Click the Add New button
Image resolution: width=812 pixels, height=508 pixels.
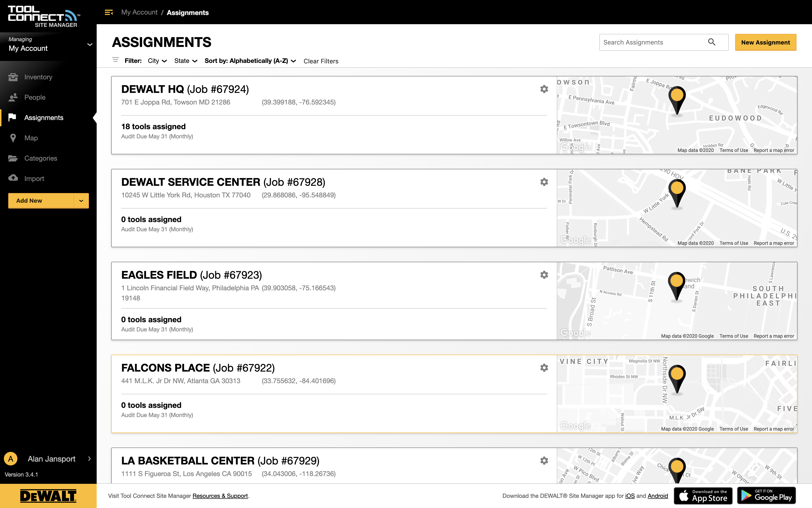[x=41, y=201]
